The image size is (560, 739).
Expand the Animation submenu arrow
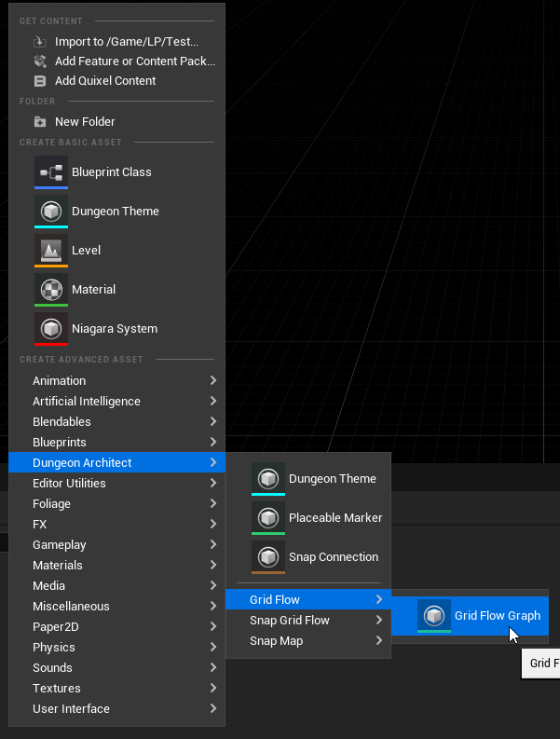pyautogui.click(x=213, y=380)
